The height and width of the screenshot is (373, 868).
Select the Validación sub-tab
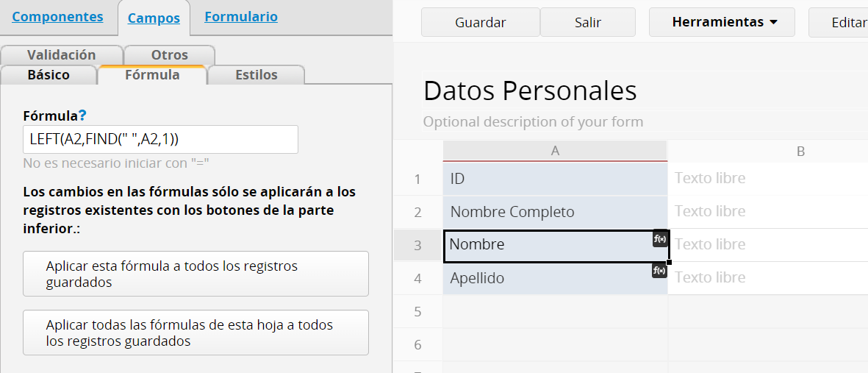(x=62, y=55)
